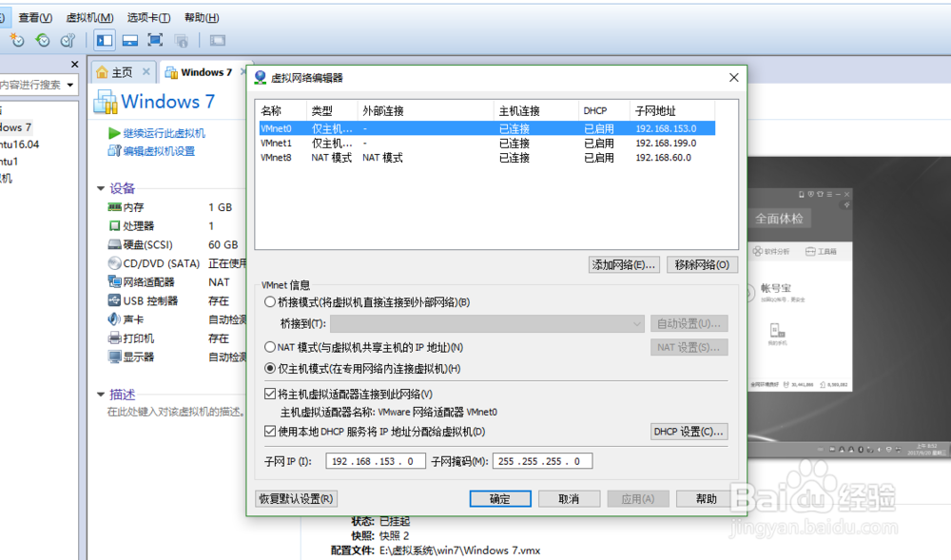Click the 子网掩码 input field

coord(543,461)
